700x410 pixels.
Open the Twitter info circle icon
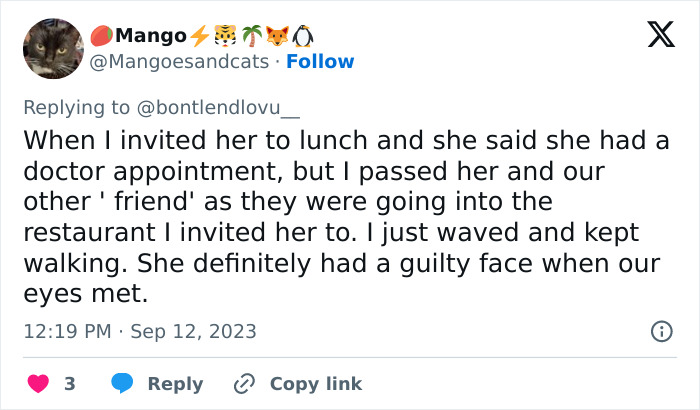pos(661,330)
